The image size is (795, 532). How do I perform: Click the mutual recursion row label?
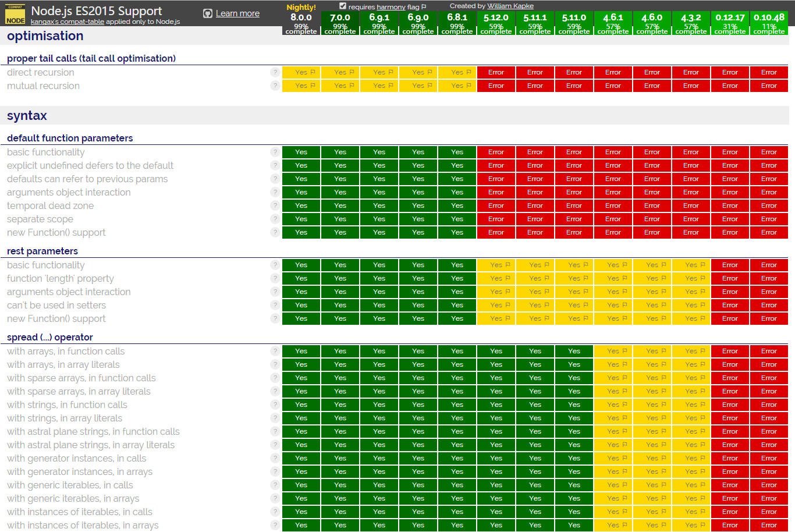43,86
